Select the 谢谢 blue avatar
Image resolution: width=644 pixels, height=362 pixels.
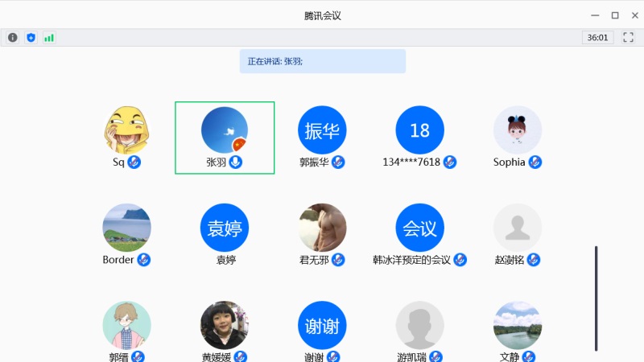[x=322, y=326]
